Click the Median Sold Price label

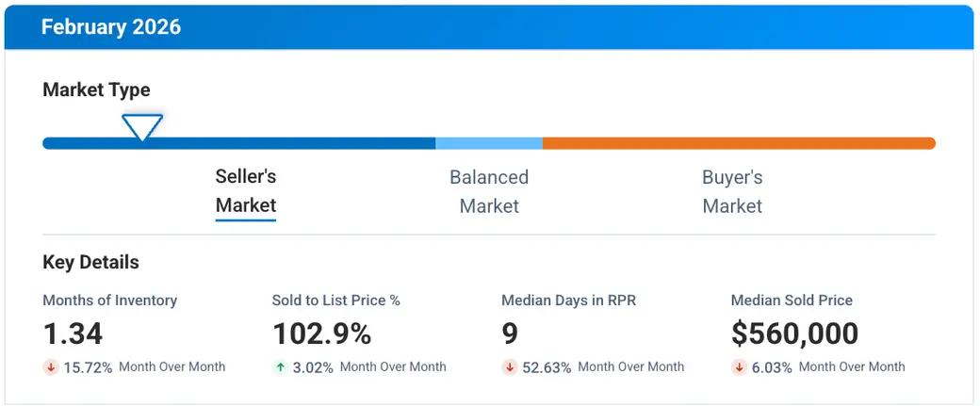[792, 300]
